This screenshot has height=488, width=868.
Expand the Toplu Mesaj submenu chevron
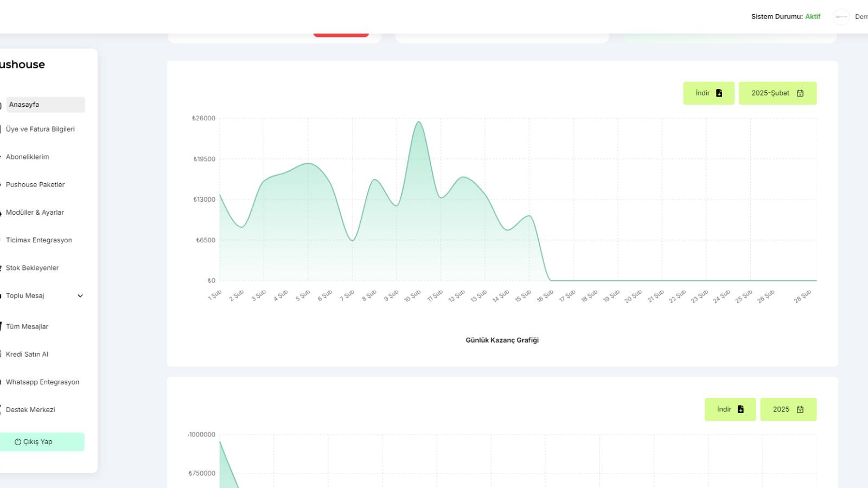tap(80, 296)
